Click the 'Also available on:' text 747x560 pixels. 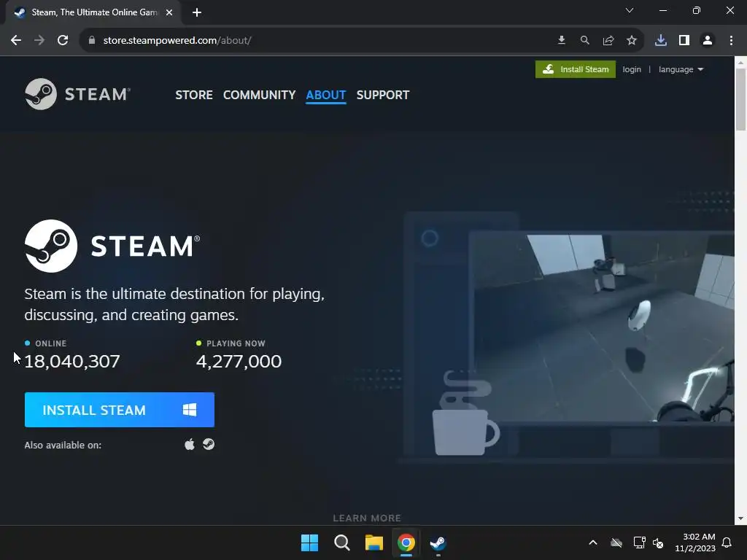click(63, 445)
